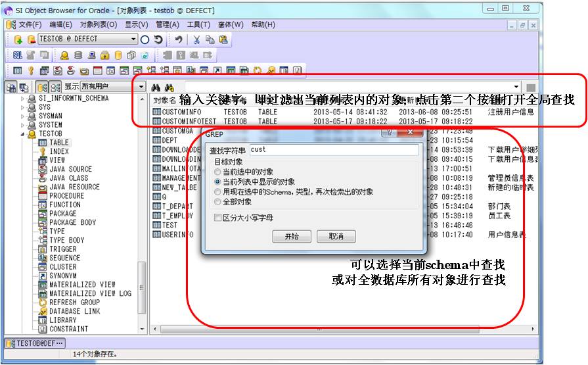Toggle the yellow cylinder tree-mode button beside 显示
This screenshot has height=365, width=588.
click(42, 87)
